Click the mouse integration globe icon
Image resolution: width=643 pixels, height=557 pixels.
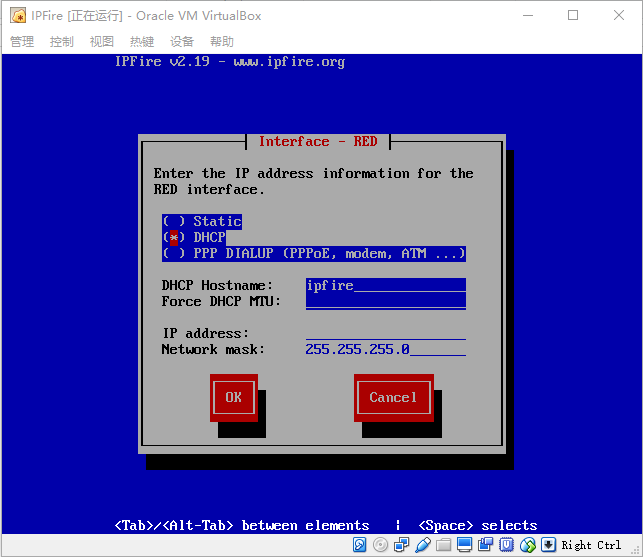(528, 545)
